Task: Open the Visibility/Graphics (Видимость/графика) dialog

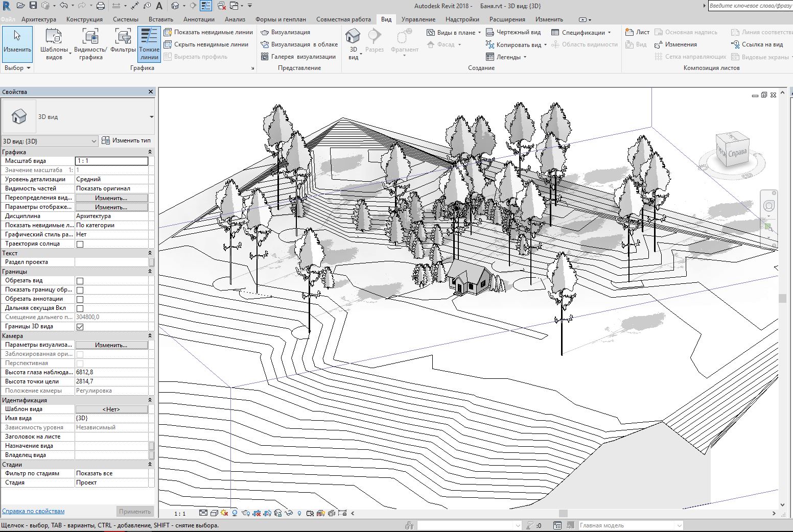Action: 90,44
